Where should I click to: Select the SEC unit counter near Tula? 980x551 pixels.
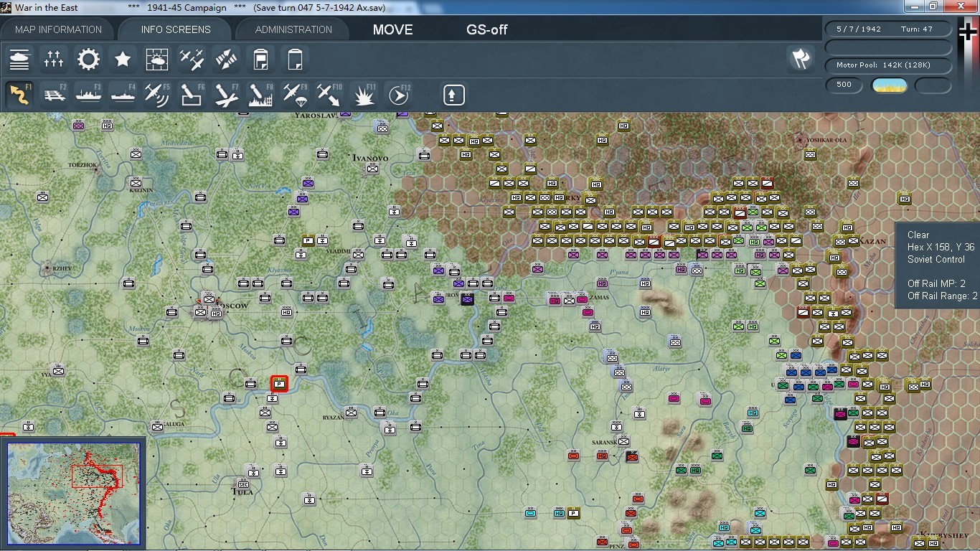243,484
